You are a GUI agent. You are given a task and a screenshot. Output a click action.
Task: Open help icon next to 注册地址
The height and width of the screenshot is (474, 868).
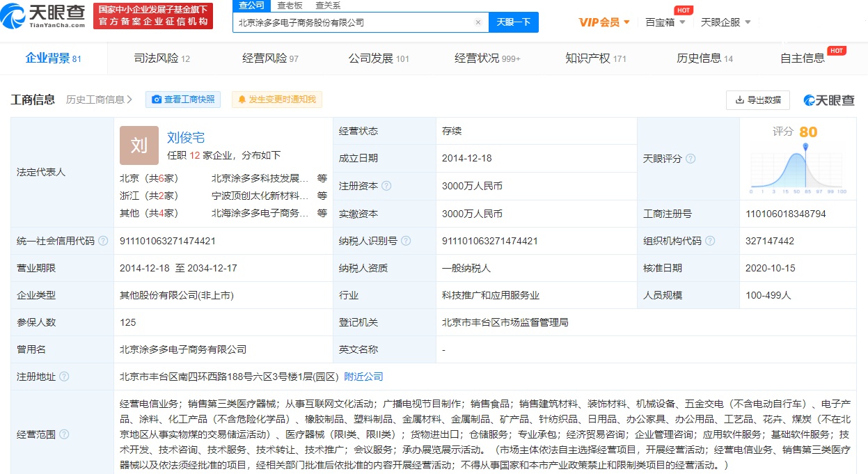pyautogui.click(x=64, y=377)
